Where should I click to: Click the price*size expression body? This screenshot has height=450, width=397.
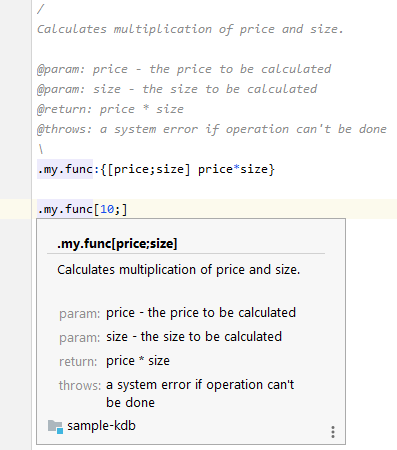[x=233, y=169]
